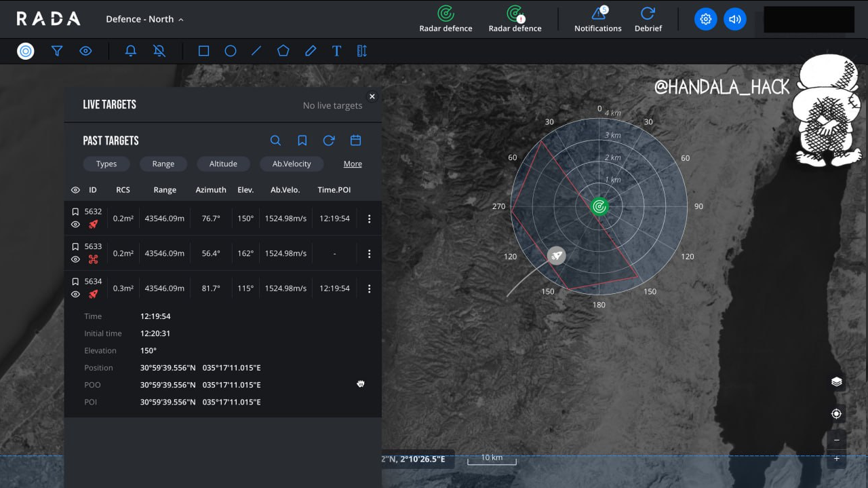Viewport: 868px width, 488px height.
Task: Bookmark target 5633
Action: [x=75, y=246]
